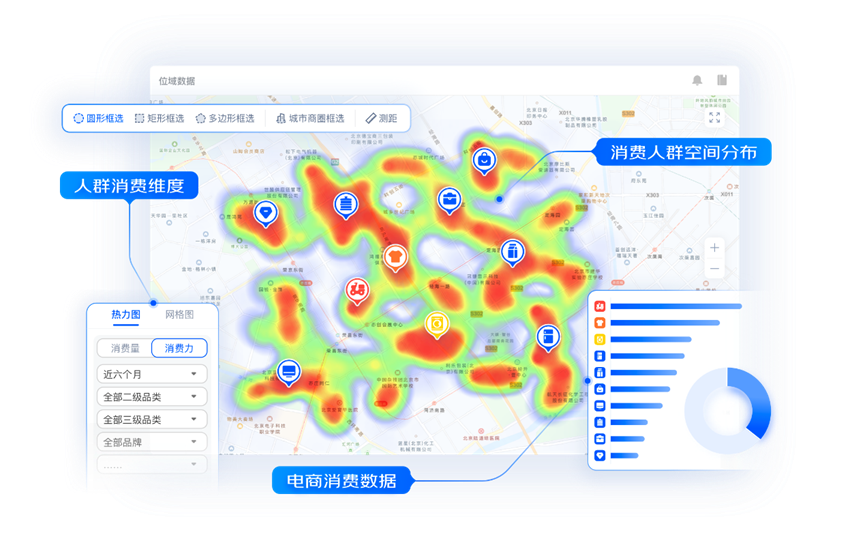Open the faded dotted dropdown below 全部品牌
This screenshot has height=554, width=865.
152,465
